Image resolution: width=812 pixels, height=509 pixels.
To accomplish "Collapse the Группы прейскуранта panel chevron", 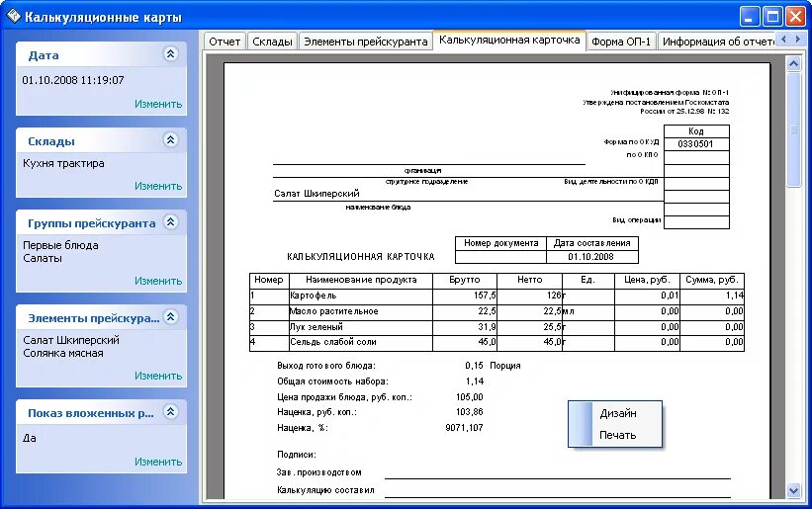I will tap(170, 222).
